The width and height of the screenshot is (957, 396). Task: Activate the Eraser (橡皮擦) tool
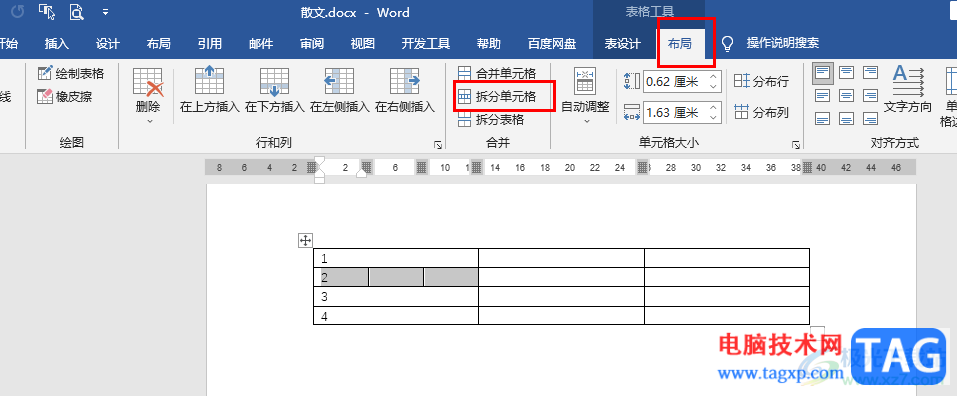coord(65,96)
